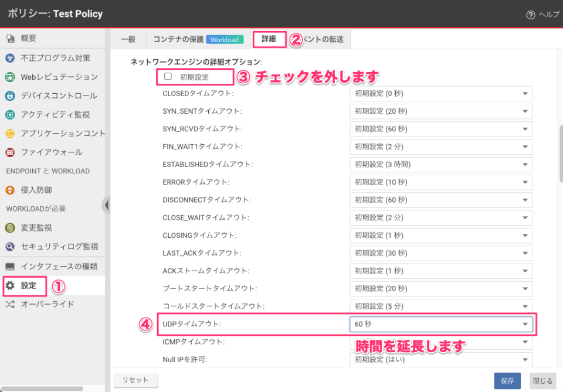
Task: Open the コールドスタートタイムアウト dropdown
Action: pyautogui.click(x=441, y=306)
